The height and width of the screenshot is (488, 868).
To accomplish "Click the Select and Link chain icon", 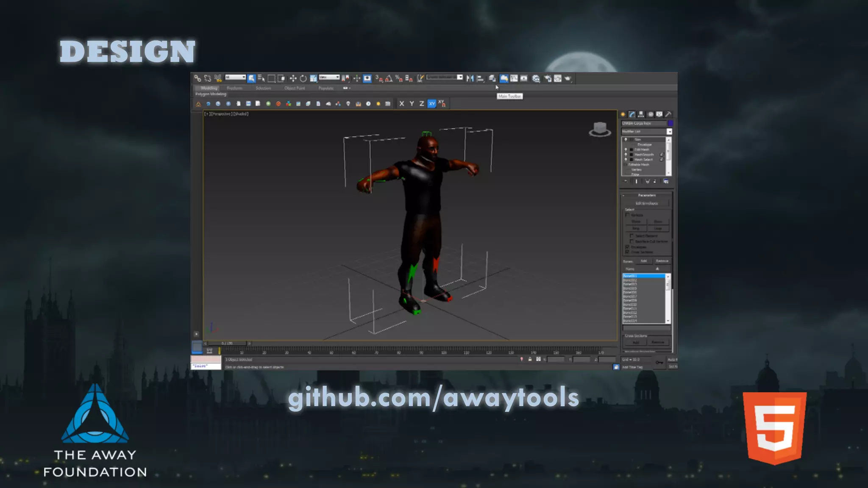I will (198, 78).
